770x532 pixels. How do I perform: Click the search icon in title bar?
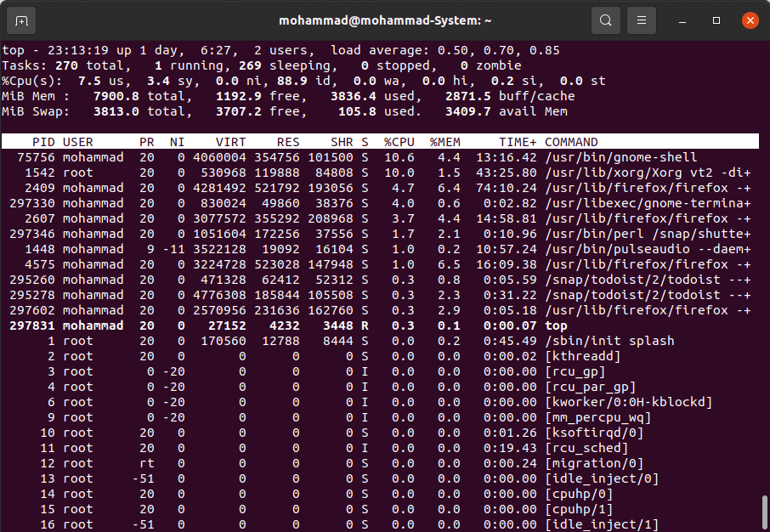(x=605, y=20)
